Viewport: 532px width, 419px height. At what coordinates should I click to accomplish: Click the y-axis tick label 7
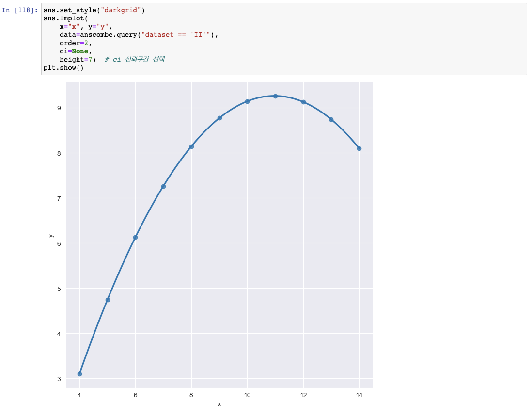[59, 198]
